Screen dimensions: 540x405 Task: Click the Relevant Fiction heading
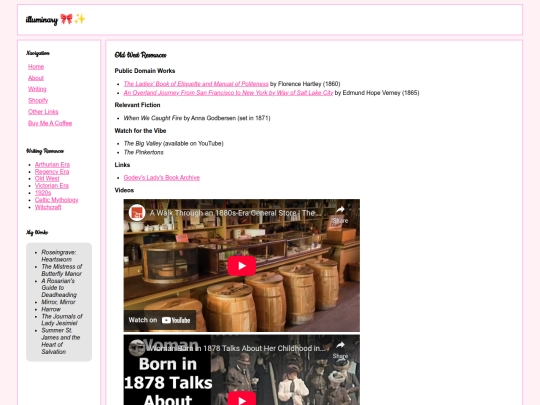tap(137, 105)
